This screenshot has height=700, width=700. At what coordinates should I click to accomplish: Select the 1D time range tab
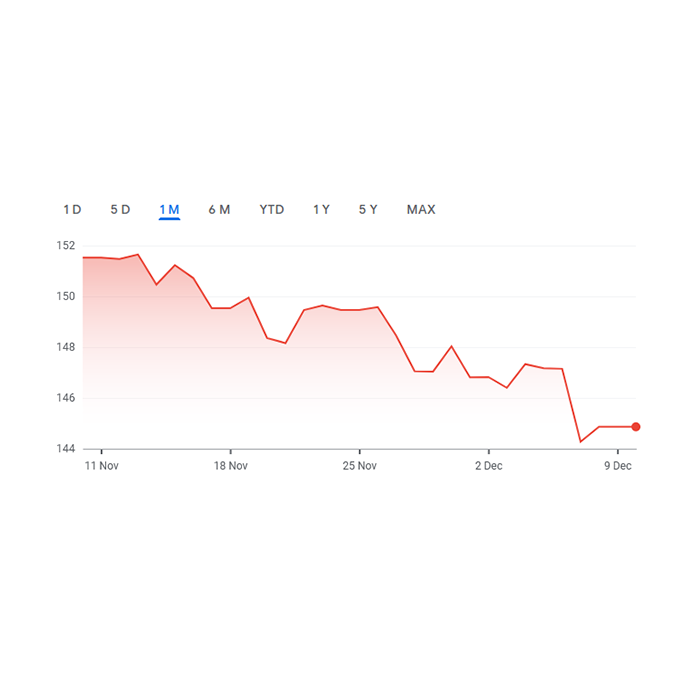tap(72, 210)
